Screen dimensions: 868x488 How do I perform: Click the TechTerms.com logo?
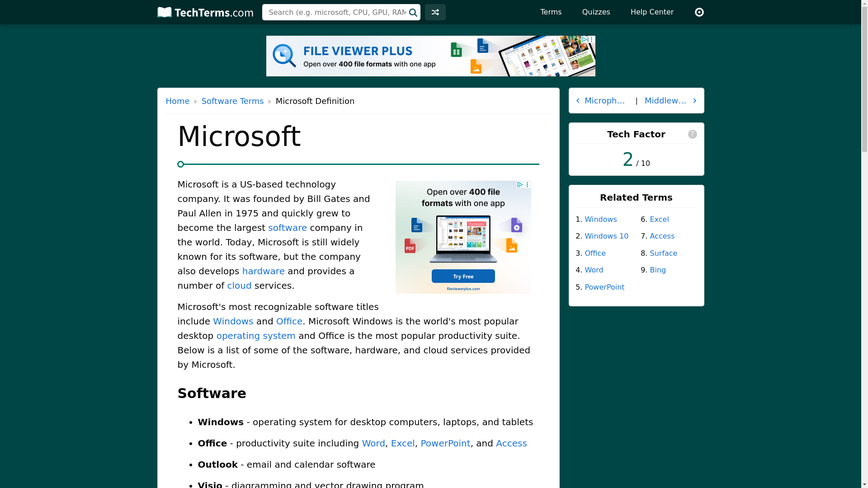(x=205, y=12)
